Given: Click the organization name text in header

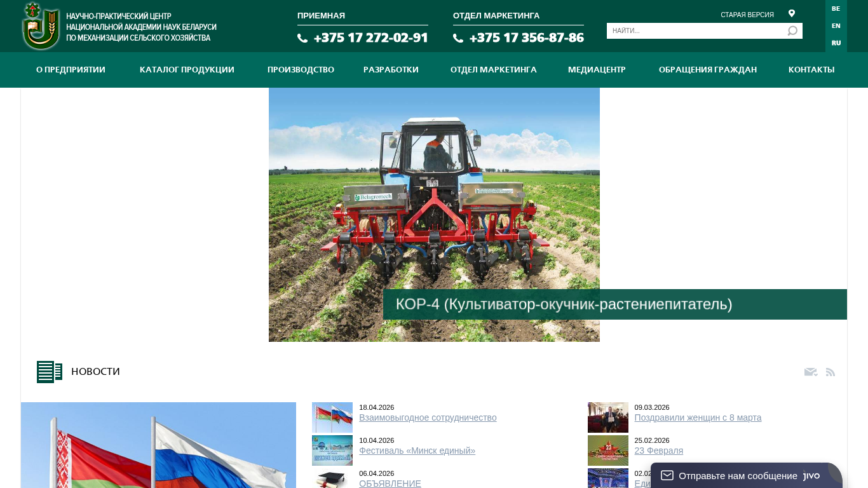Looking at the screenshot, I should (141, 27).
